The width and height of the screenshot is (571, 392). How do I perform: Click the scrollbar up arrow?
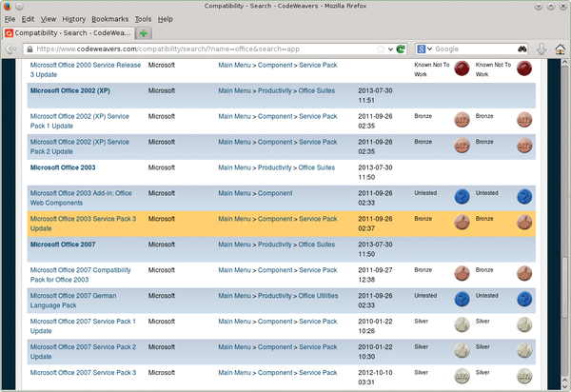[564, 63]
